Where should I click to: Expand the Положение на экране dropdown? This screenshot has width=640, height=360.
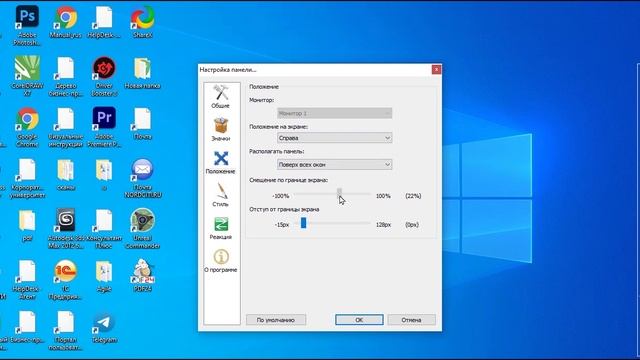click(335, 138)
